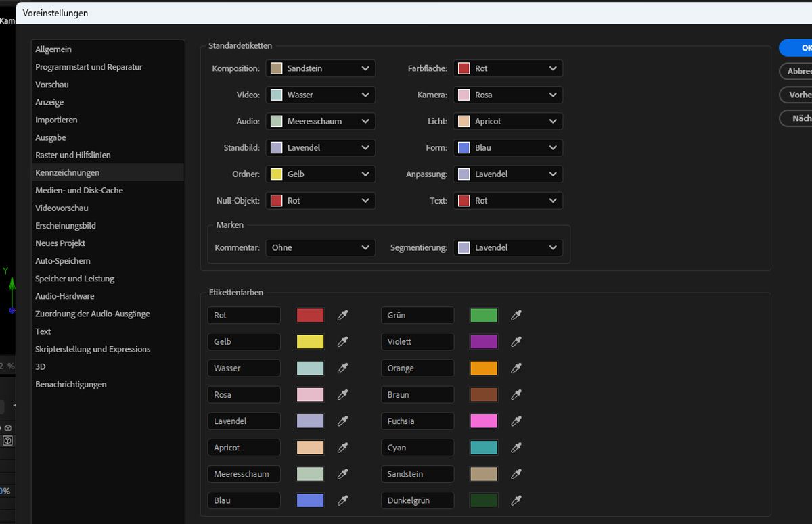The width and height of the screenshot is (812, 524).
Task: Click the Abbrechen button
Action: pos(796,71)
